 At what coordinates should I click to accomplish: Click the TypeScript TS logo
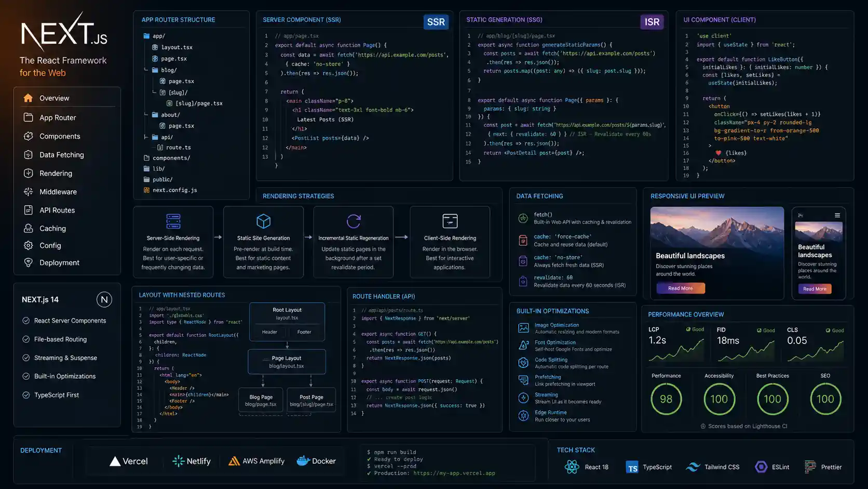click(x=632, y=467)
